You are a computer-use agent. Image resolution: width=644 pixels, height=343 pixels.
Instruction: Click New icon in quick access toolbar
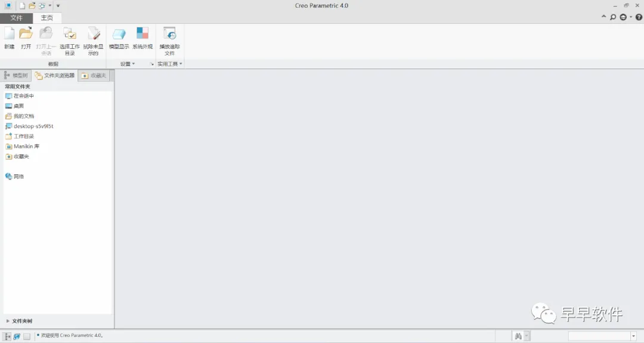(x=22, y=6)
